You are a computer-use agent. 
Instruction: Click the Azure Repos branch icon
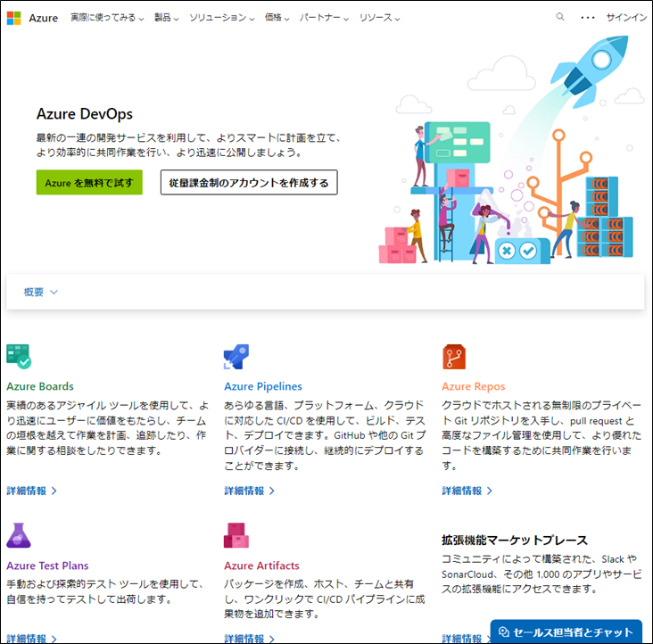(x=454, y=357)
